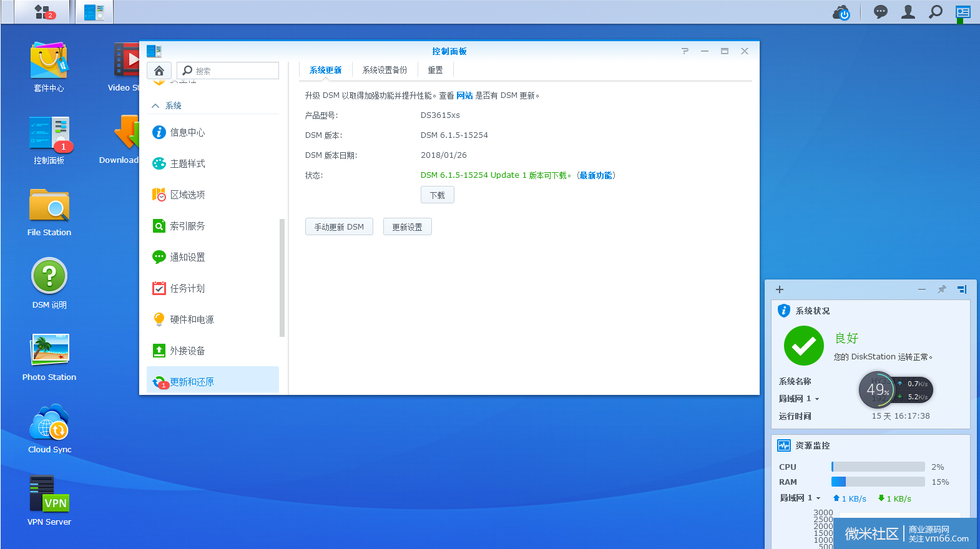Select Update & Restore (更新和还原)
The width and height of the screenshot is (980, 549).
pyautogui.click(x=213, y=381)
